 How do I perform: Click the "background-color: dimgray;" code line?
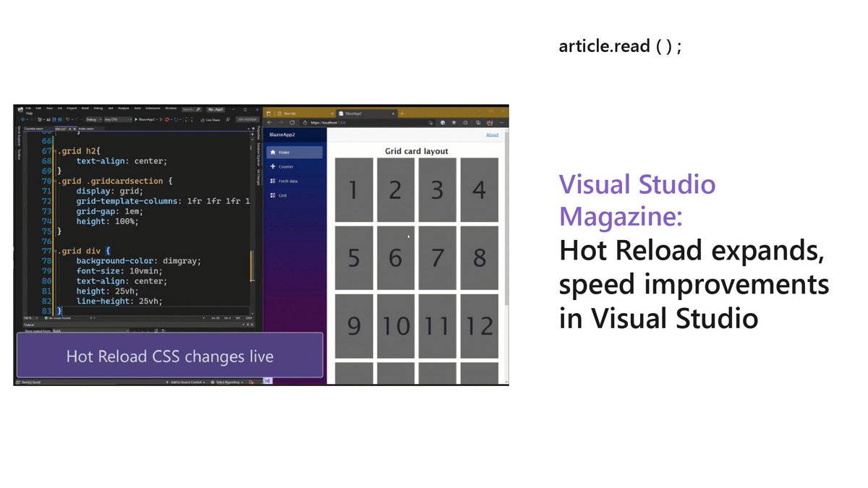[x=137, y=260]
